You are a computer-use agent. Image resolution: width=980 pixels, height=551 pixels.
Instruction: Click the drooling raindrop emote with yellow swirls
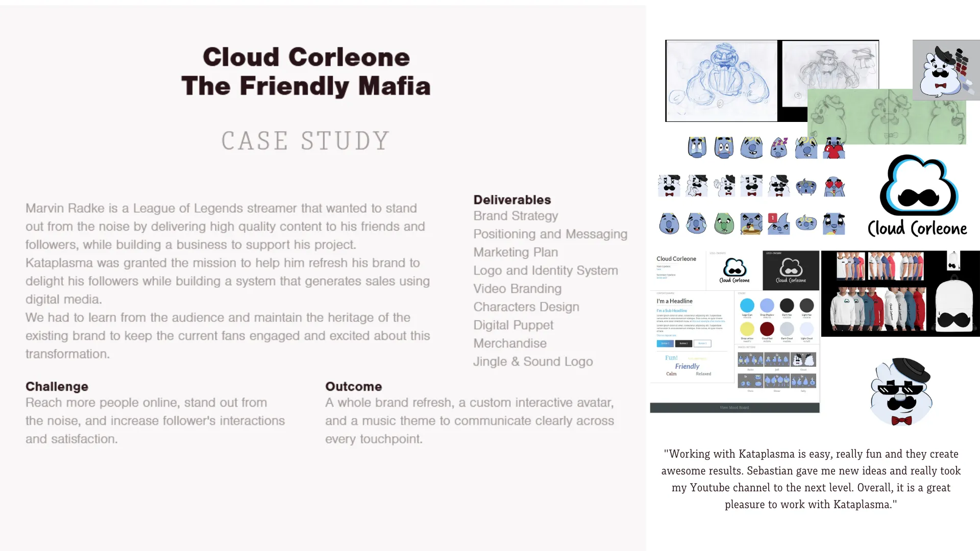(751, 147)
